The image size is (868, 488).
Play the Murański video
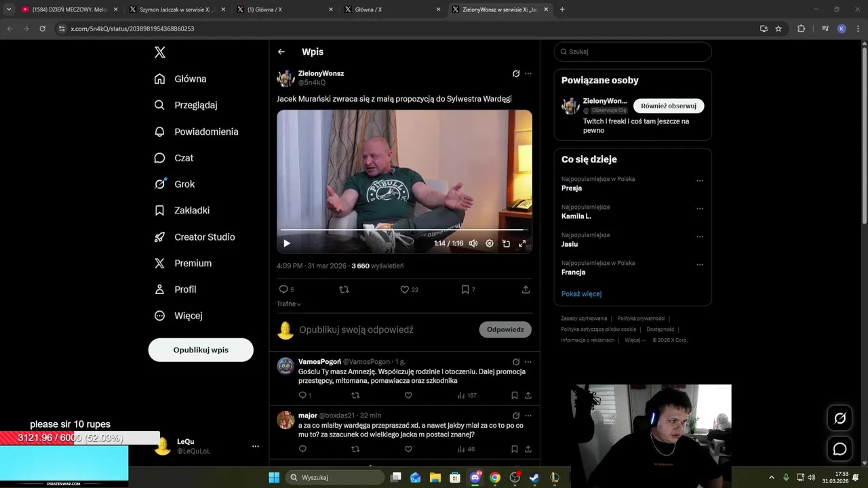[x=287, y=243]
